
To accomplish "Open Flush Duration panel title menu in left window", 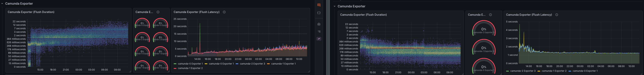I will pyautogui.click(x=31, y=12).
